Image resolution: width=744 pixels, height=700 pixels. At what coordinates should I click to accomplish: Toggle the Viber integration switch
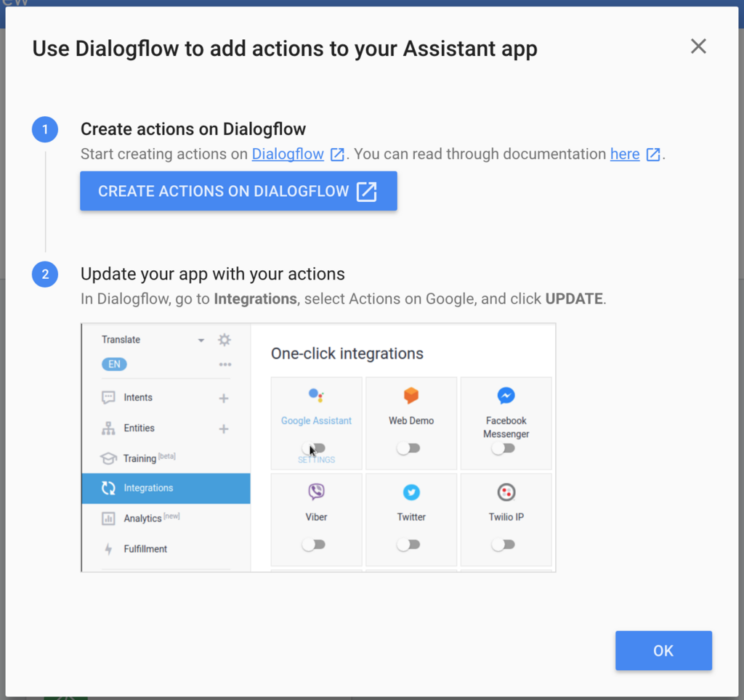tap(314, 545)
